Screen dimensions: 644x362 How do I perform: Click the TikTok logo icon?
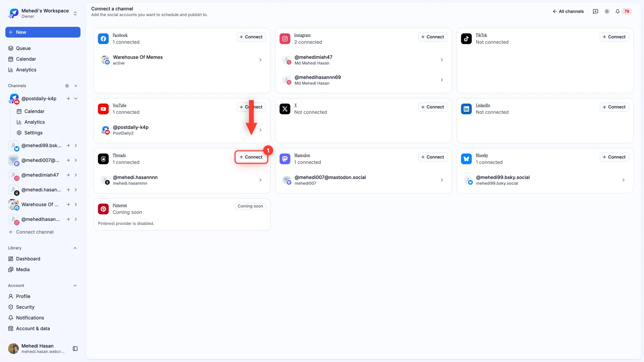point(466,39)
